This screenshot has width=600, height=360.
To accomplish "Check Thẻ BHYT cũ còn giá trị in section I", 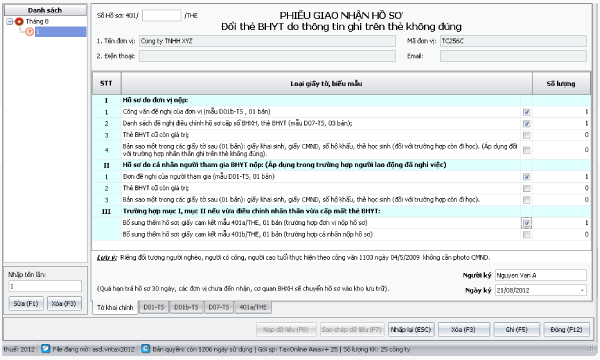I will [527, 135].
